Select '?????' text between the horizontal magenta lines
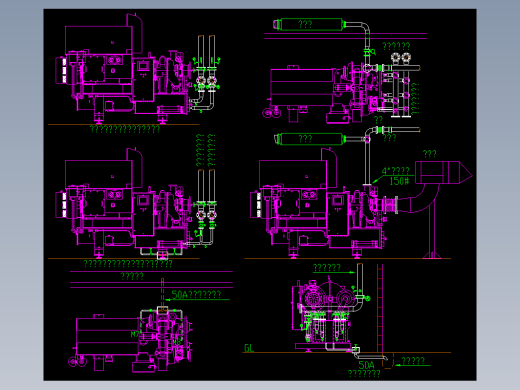 (132, 276)
